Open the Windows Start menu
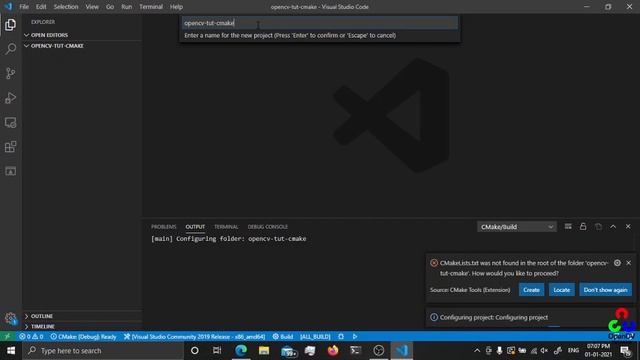 pos(11,351)
